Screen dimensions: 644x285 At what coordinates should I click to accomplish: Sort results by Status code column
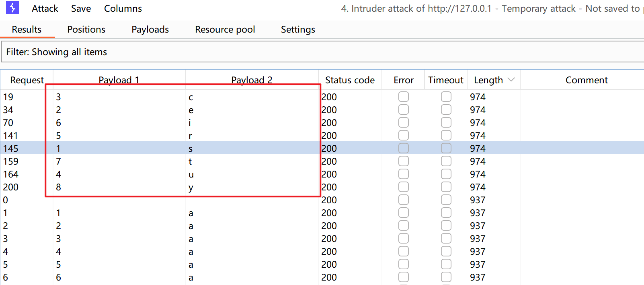pos(350,80)
